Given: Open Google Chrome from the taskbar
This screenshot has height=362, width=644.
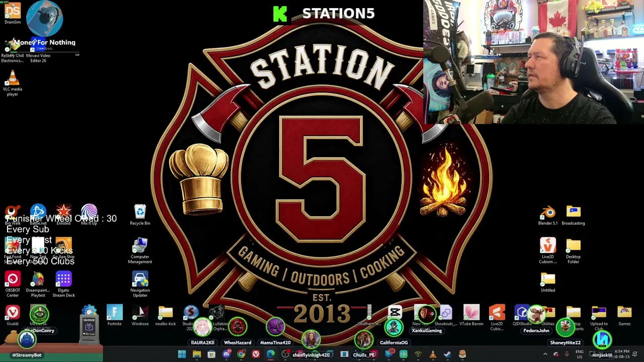Looking at the screenshot, I should [x=241, y=354].
